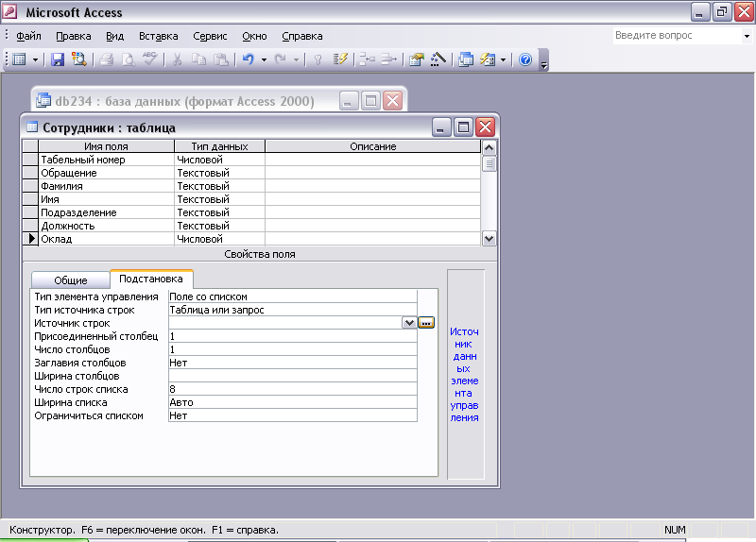Image resolution: width=756 pixels, height=542 pixels.
Task: Open the Undo history dropdown arrow
Action: pyautogui.click(x=264, y=60)
